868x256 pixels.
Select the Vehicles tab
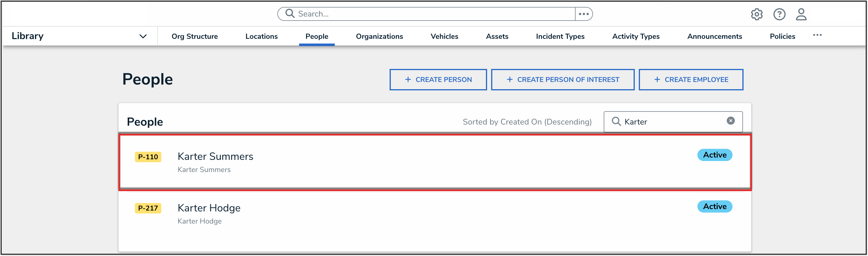click(x=444, y=36)
